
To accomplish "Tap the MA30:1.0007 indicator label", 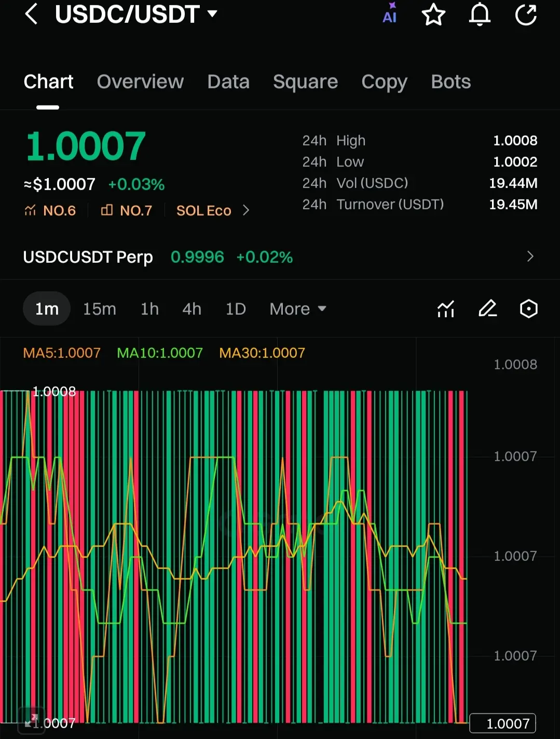I will (x=262, y=353).
